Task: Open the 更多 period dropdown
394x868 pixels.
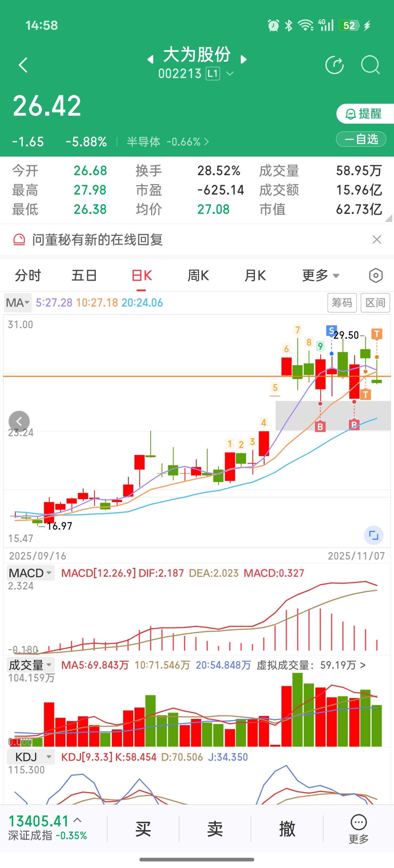Action: (x=321, y=276)
